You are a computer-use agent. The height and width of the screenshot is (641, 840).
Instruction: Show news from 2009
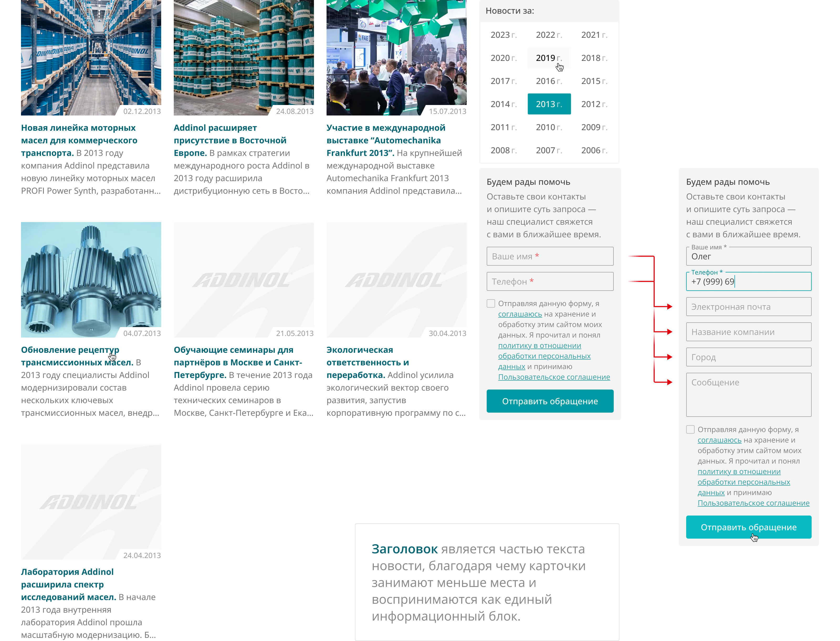click(x=594, y=127)
